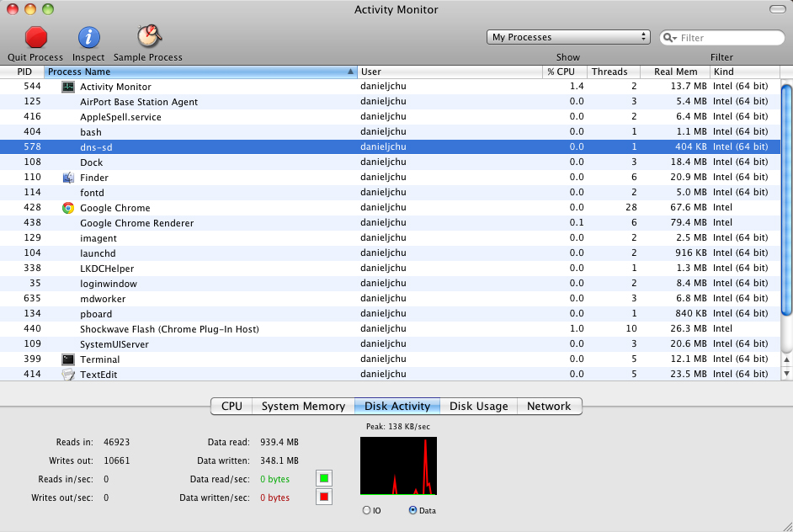Click the red Data written/sec color swatch
This screenshot has height=532, width=793.
click(324, 497)
